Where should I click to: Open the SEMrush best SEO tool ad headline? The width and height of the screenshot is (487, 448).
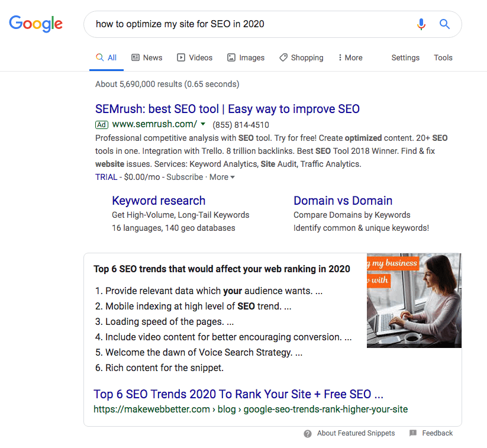[x=227, y=109]
